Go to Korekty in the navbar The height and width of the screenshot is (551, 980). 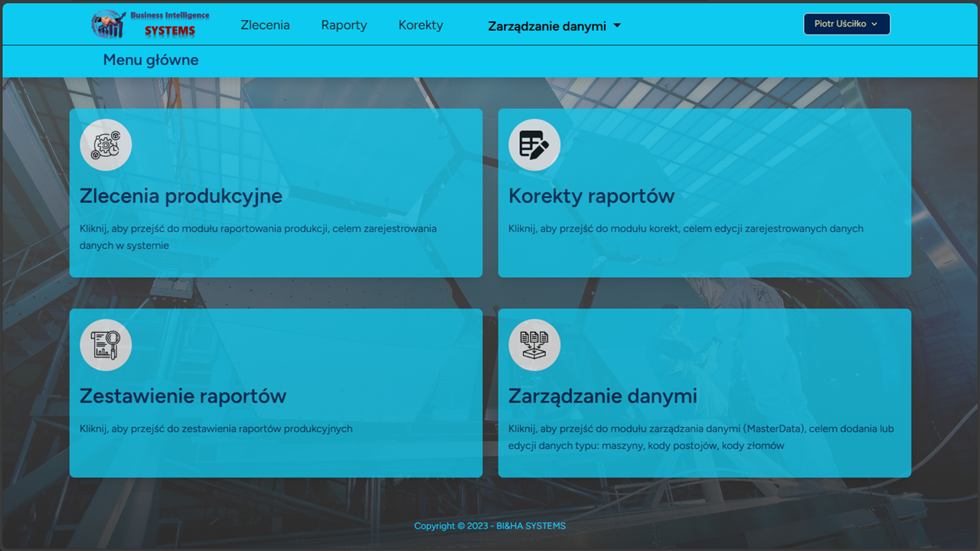420,25
